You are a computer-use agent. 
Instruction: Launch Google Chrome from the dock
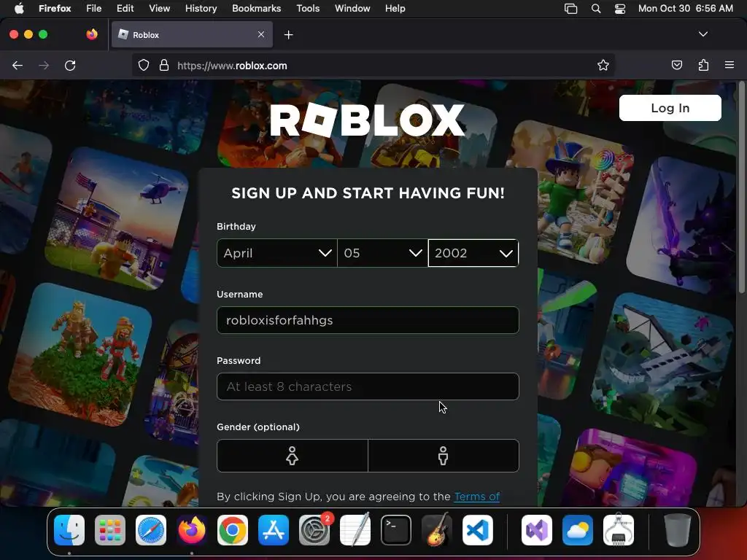[233, 530]
